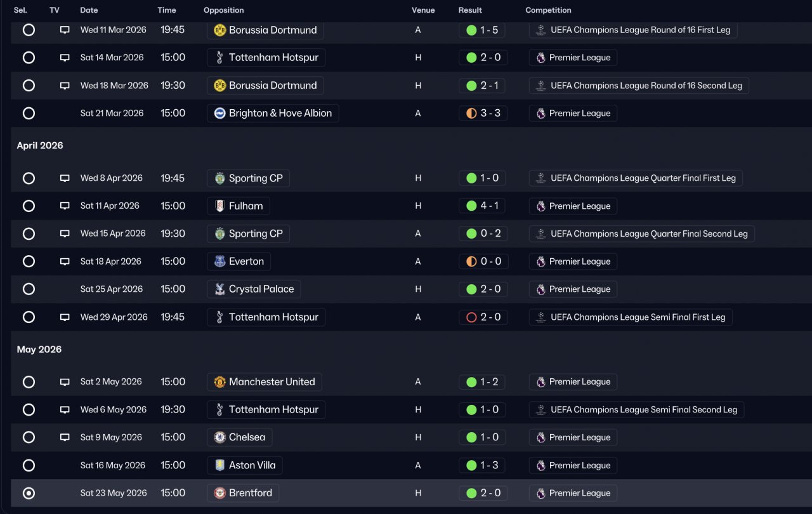This screenshot has height=514, width=812.
Task: Select the Brentford 23 May fixture radio
Action: coord(29,493)
